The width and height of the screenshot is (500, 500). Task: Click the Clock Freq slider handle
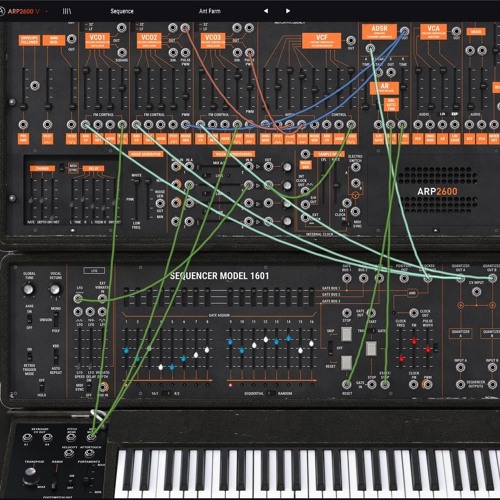402,359
